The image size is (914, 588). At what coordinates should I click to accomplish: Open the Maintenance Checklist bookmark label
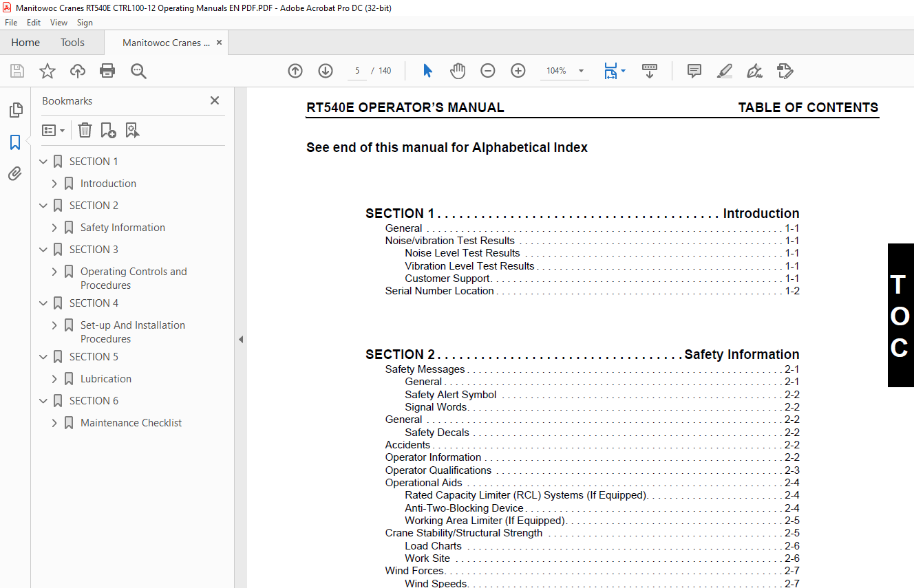click(131, 423)
